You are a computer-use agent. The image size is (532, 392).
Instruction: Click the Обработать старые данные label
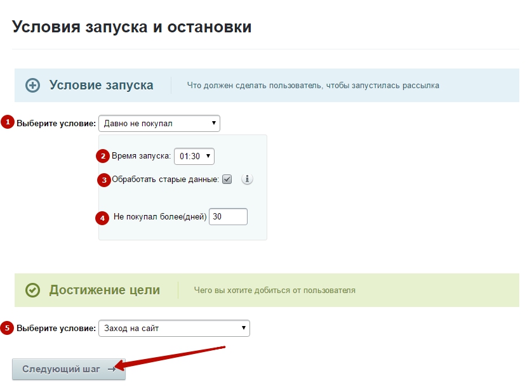tap(166, 180)
